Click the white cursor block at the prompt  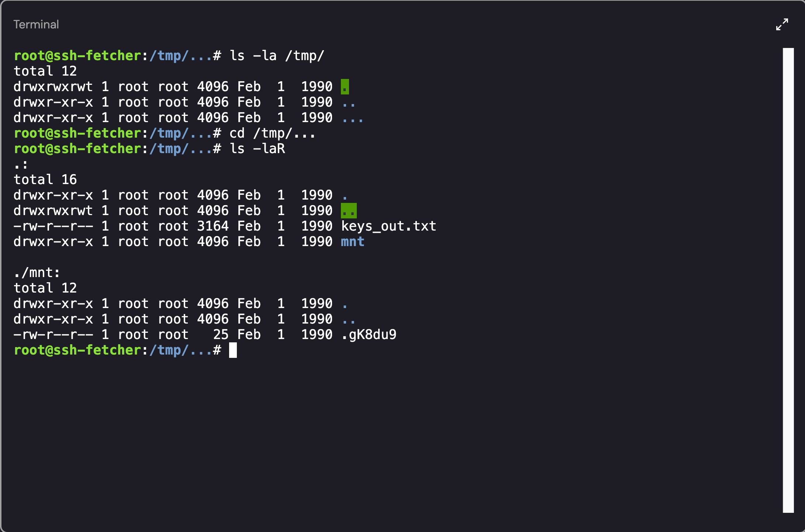click(x=233, y=350)
